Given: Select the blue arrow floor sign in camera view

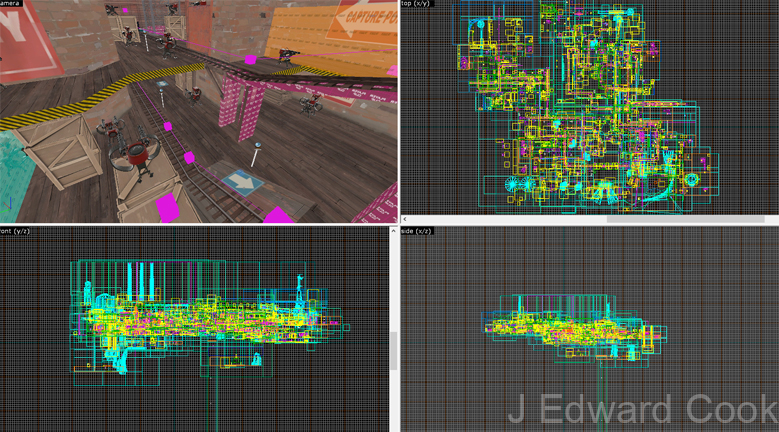Looking at the screenshot, I should click(242, 183).
